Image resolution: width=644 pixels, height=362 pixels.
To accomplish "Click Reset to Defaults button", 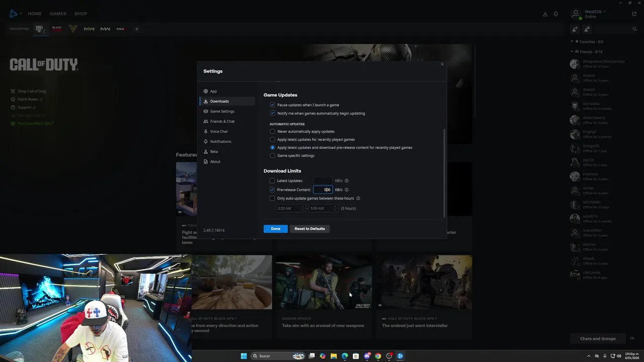I will point(309,229).
